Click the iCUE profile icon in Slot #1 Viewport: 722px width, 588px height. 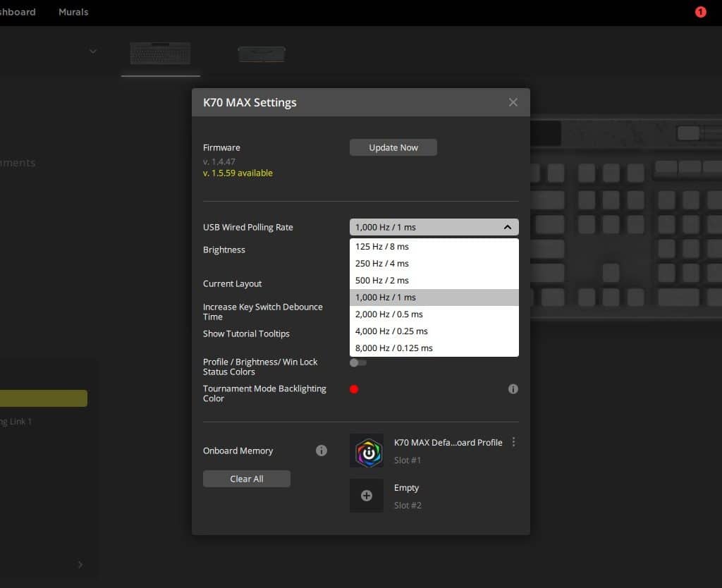point(367,451)
